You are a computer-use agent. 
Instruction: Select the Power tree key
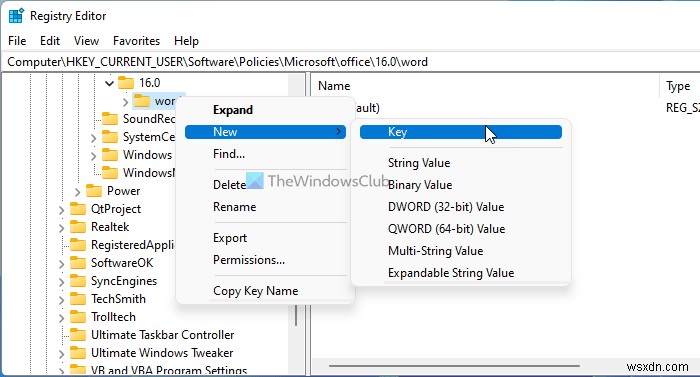[123, 191]
